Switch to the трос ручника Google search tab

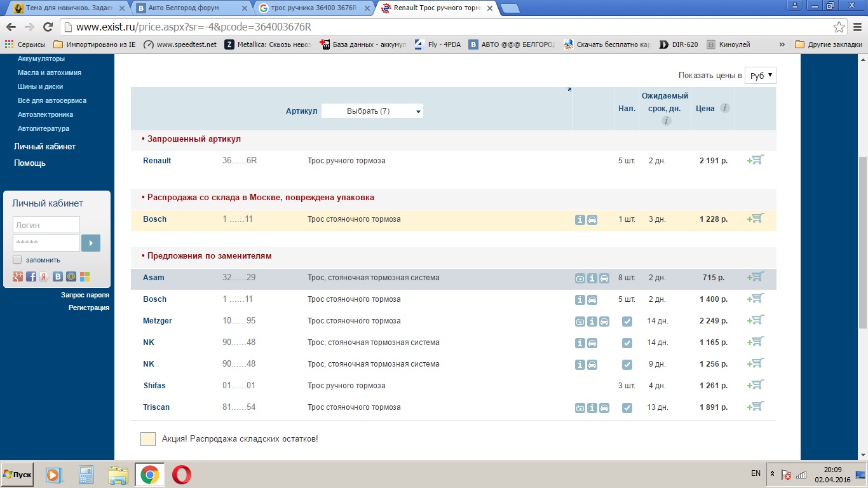[x=314, y=8]
